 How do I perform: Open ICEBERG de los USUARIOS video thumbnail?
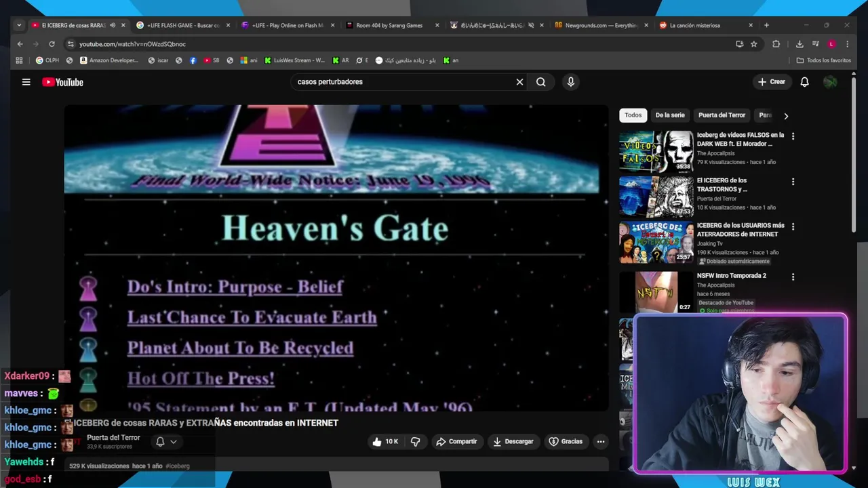coord(656,242)
